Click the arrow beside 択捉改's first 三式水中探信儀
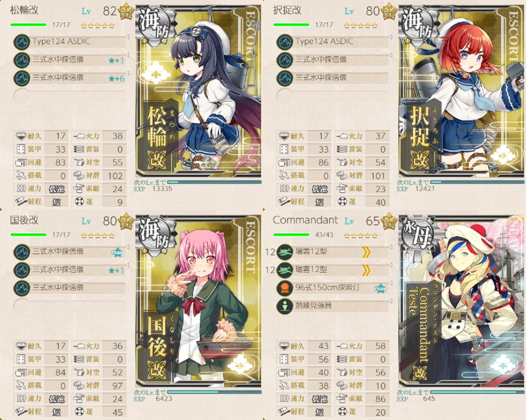526x420 pixels. 391,55
